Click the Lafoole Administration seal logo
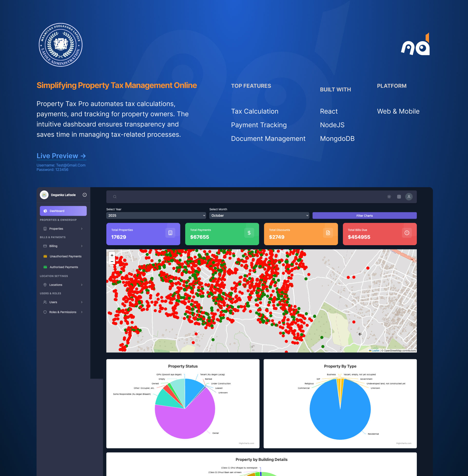The image size is (468, 476). pos(61,45)
